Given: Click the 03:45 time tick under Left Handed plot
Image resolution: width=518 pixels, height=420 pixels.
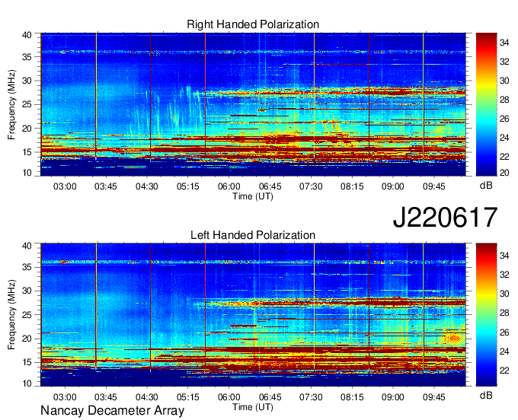Looking at the screenshot, I should tap(106, 396).
